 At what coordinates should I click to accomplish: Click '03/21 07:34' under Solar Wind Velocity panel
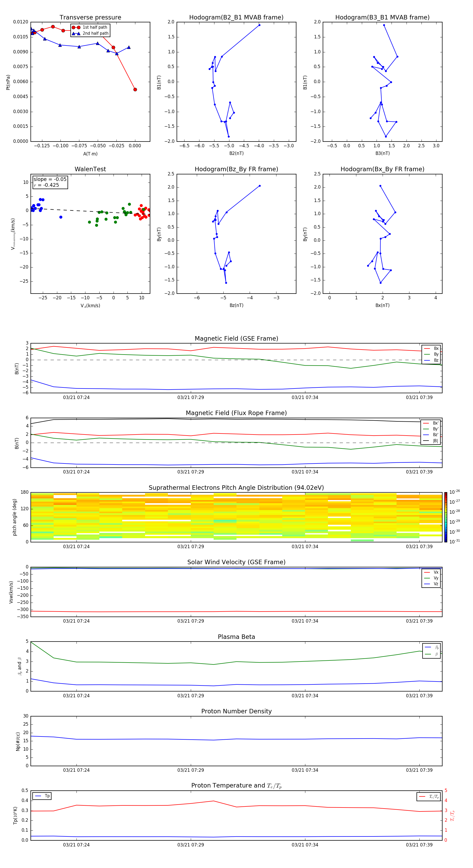[305, 621]
